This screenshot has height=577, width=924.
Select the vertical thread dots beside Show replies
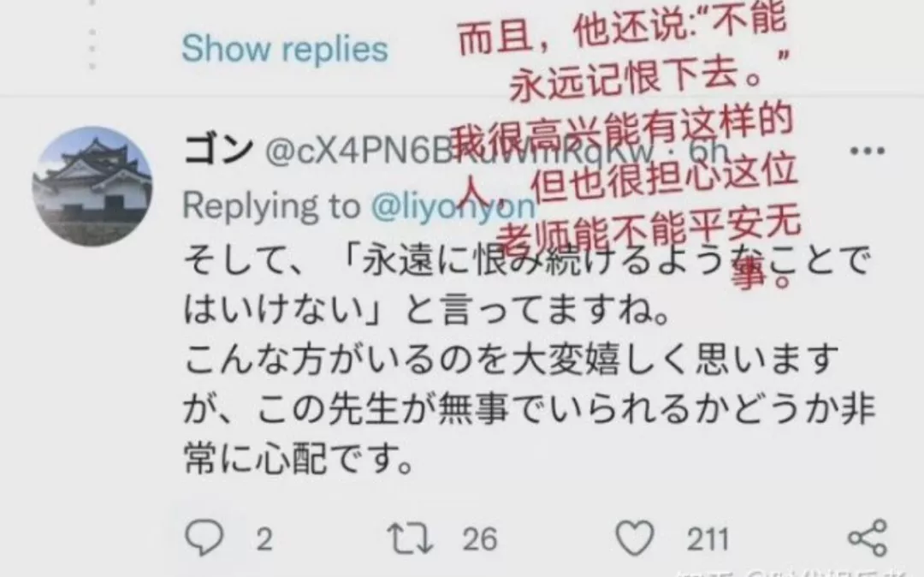[x=92, y=35]
